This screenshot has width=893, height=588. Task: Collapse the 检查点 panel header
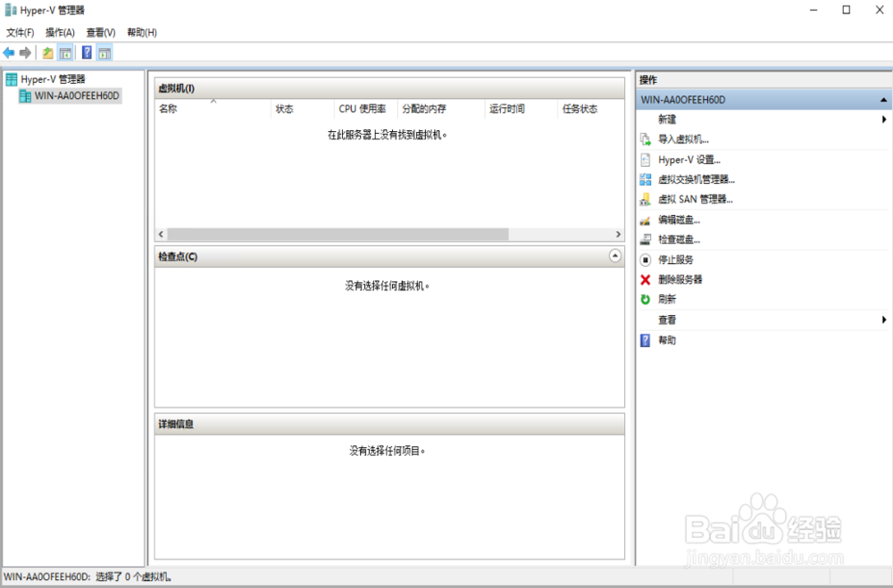point(614,256)
